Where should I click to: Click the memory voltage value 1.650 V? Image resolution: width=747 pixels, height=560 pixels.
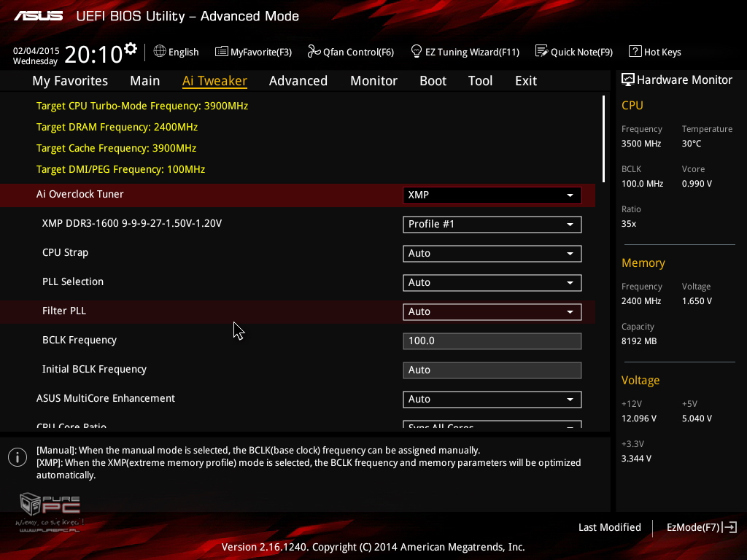697,301
